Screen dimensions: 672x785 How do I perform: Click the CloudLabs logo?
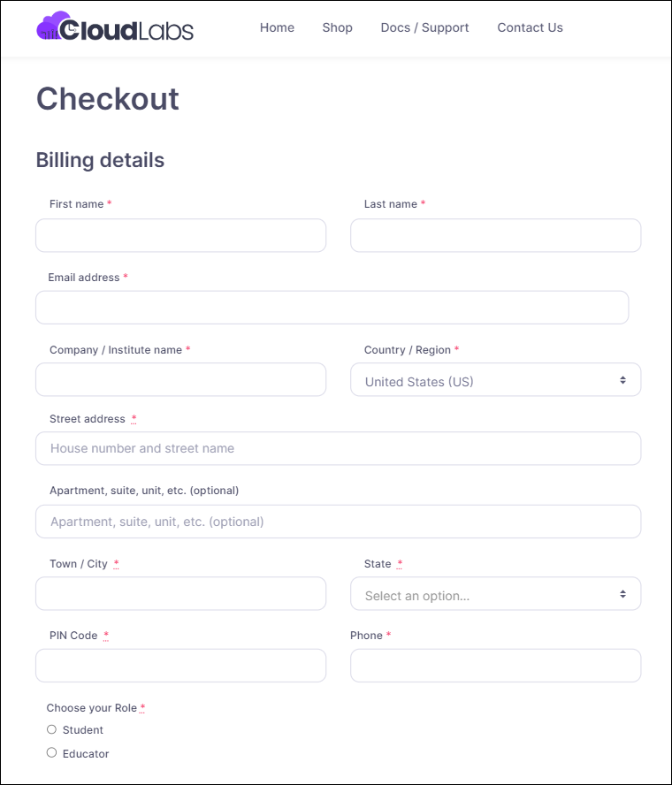[x=115, y=27]
